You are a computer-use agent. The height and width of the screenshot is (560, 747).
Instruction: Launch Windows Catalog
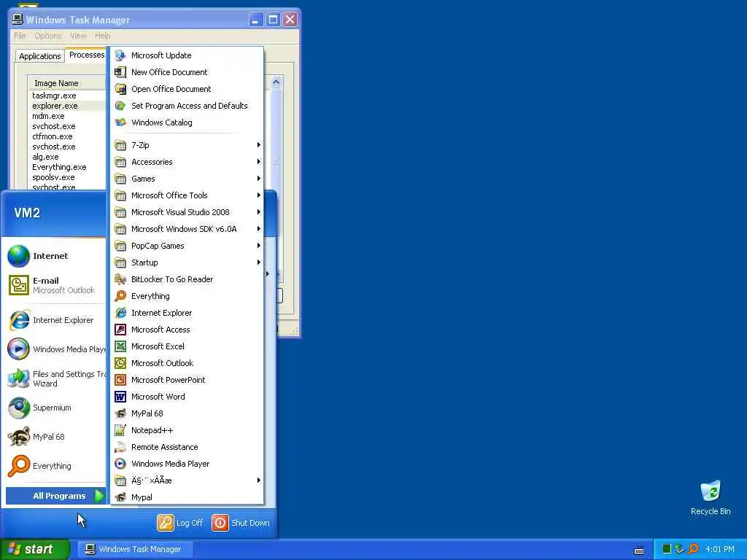(x=187, y=122)
